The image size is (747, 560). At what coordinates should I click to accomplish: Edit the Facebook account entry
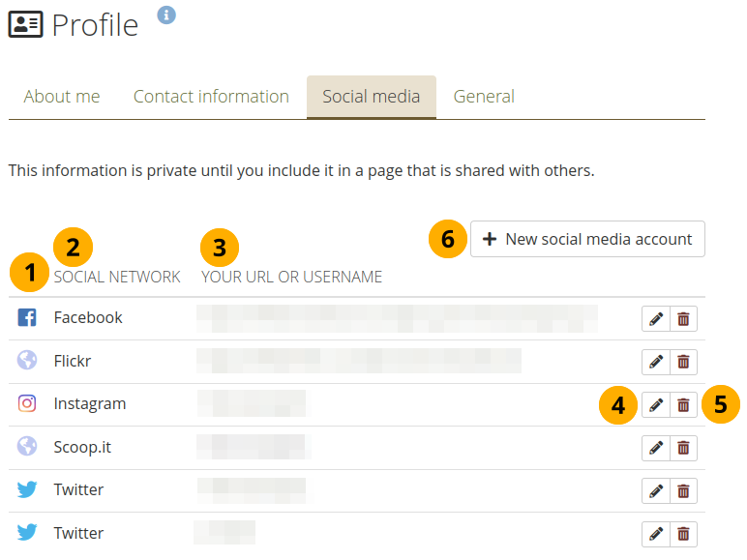[656, 318]
